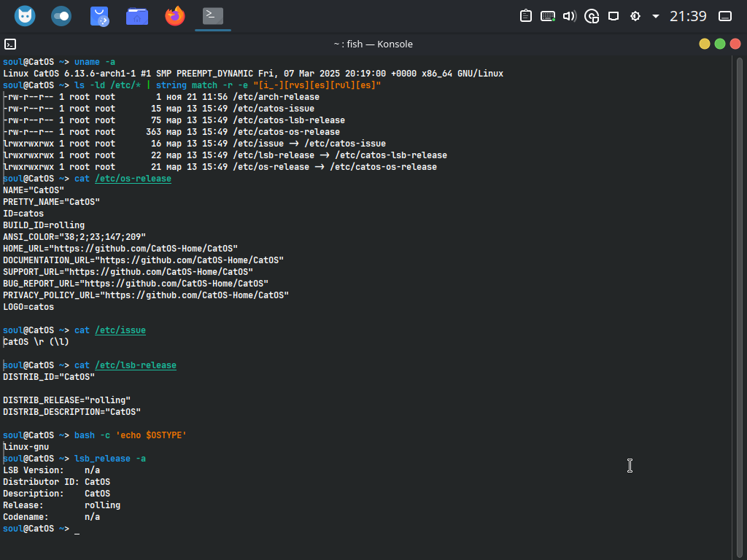Image resolution: width=747 pixels, height=560 pixels.
Task: Click the '/etc/catos-lsb-release' row with size 75
Action: 174,120
